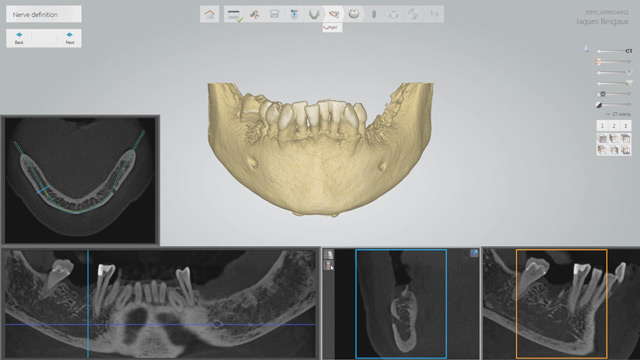Select the scan alignment step with blue arrow
The height and width of the screenshot is (360, 640).
coord(294,15)
